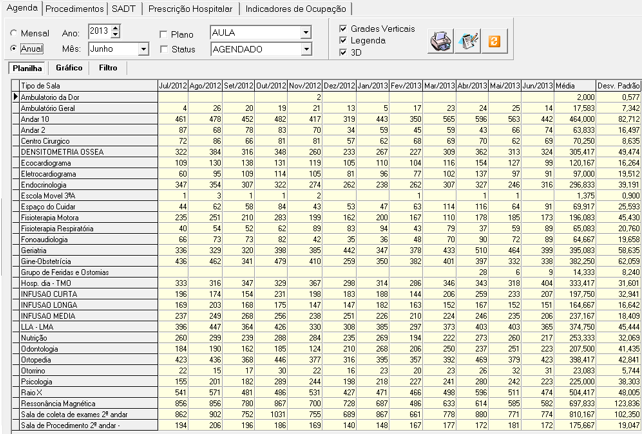Toggle the Plano checkbox

[x=163, y=34]
